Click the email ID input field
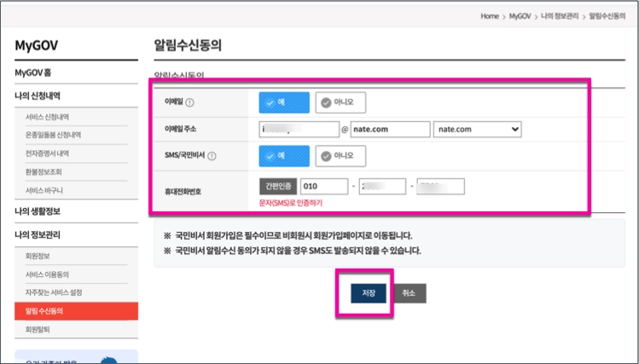 tap(299, 130)
